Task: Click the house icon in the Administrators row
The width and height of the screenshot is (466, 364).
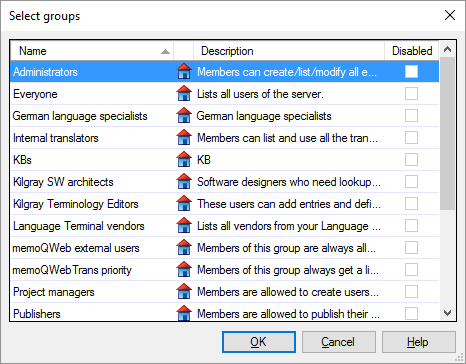Action: tap(184, 71)
